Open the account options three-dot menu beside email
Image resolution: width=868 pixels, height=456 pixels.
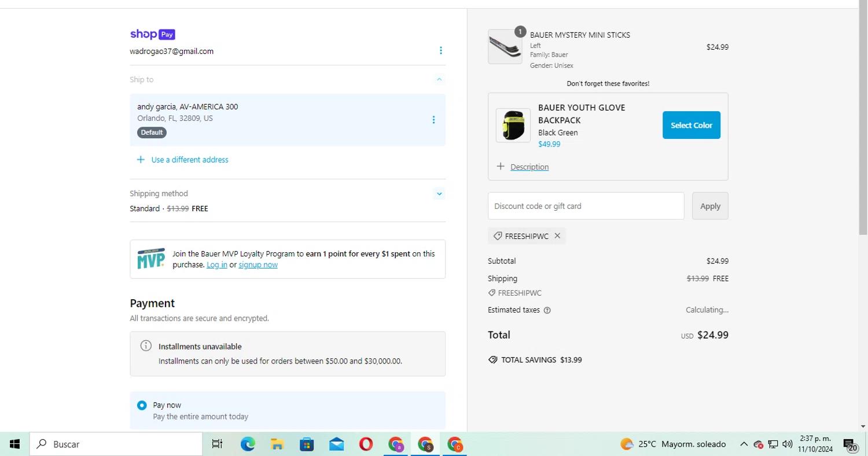tap(440, 51)
